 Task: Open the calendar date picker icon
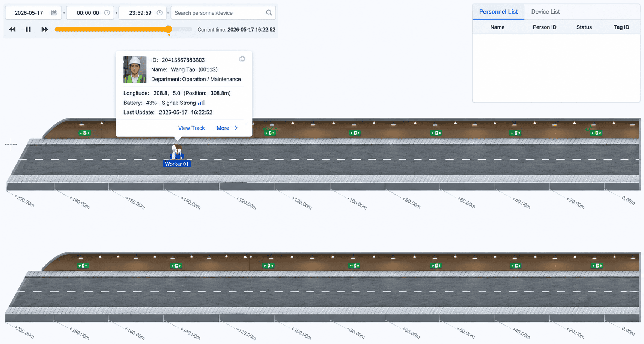click(54, 13)
